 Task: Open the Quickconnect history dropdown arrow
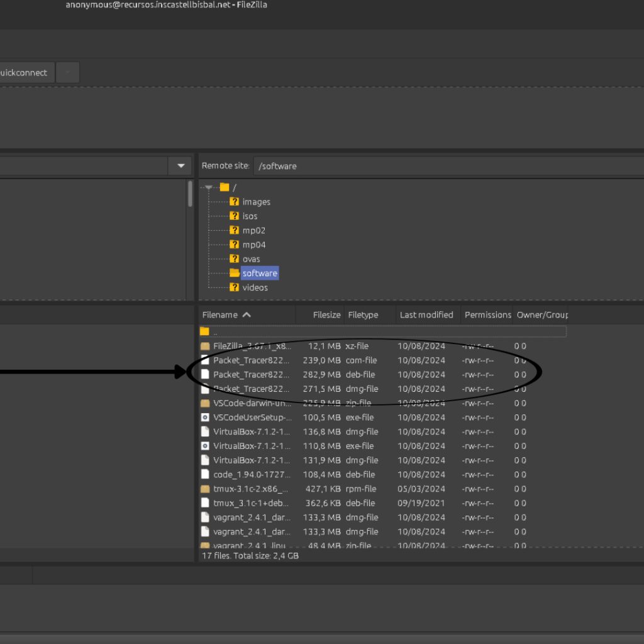click(67, 73)
